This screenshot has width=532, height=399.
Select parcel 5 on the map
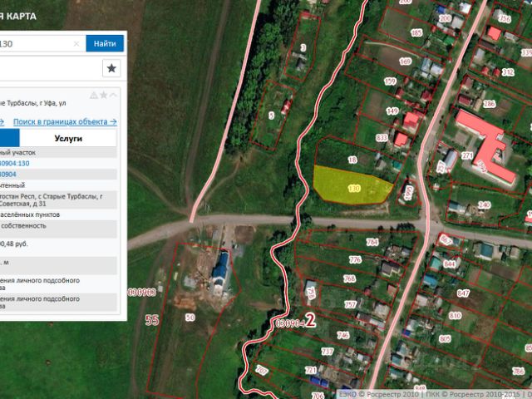(x=272, y=116)
